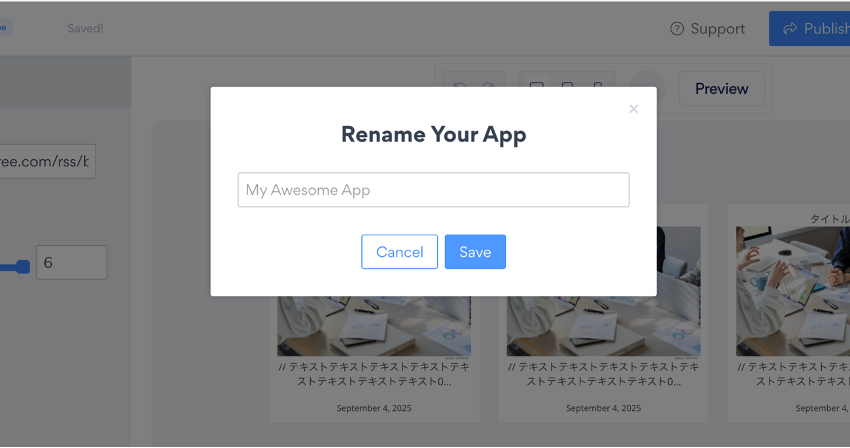The width and height of the screenshot is (850, 448).
Task: Select the third feed card image
Action: [x=793, y=291]
